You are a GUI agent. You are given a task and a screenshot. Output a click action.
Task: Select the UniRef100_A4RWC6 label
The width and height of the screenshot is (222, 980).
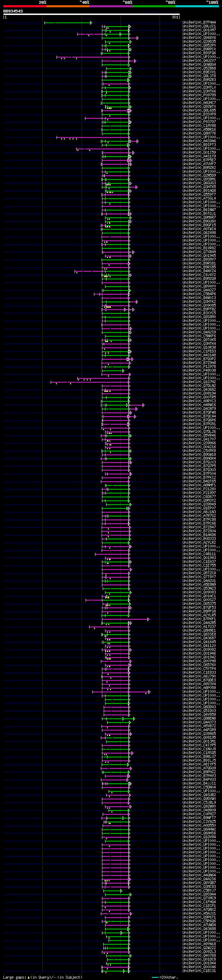point(199,405)
